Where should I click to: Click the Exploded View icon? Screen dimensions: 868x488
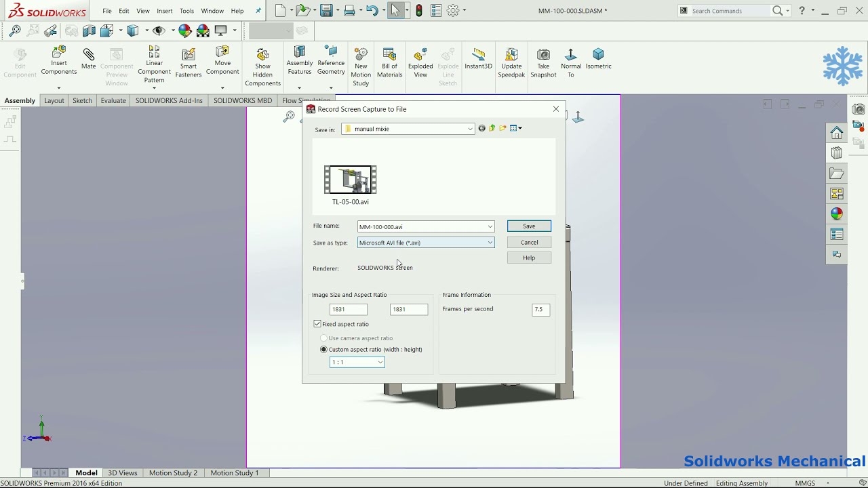point(420,62)
